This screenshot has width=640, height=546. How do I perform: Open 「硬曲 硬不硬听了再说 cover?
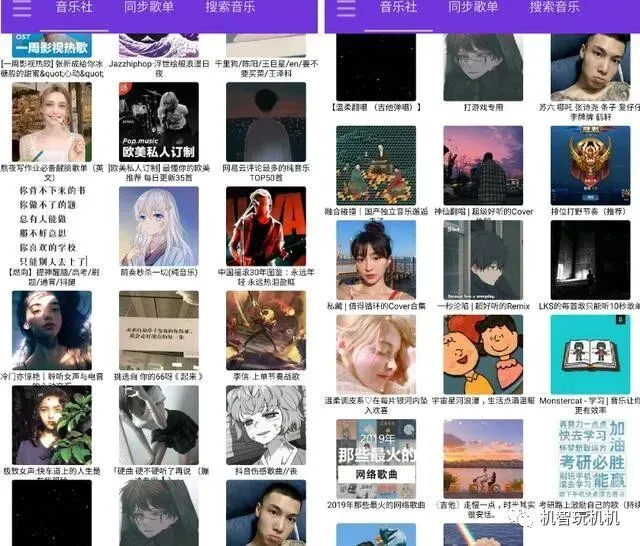[x=159, y=425]
